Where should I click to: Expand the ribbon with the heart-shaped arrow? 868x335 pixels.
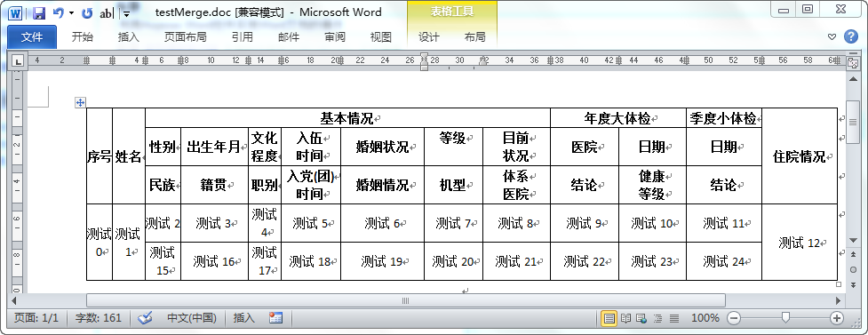click(x=832, y=37)
